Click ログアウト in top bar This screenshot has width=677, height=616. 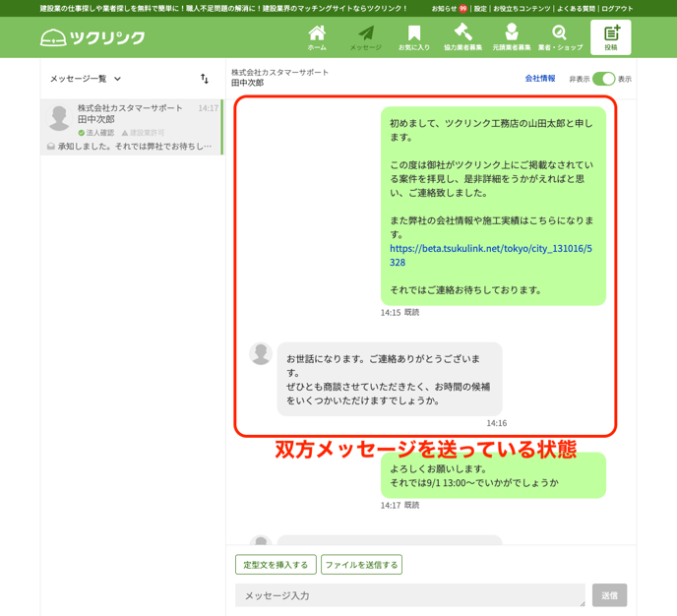(x=617, y=8)
